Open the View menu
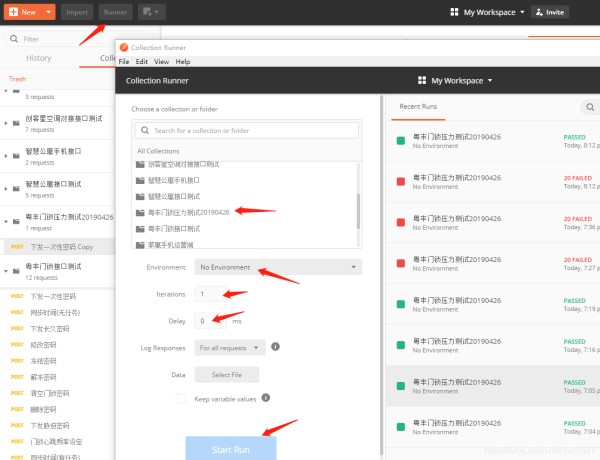Viewport: 600px width, 460px height. click(161, 62)
